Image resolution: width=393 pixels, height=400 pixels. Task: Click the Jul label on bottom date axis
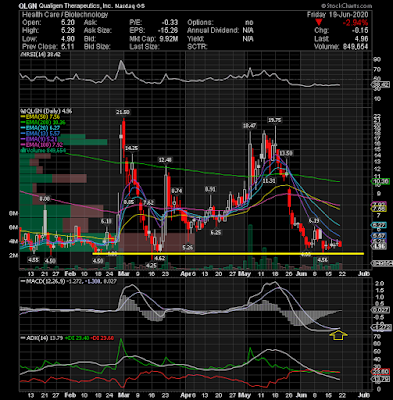pyautogui.click(x=364, y=395)
